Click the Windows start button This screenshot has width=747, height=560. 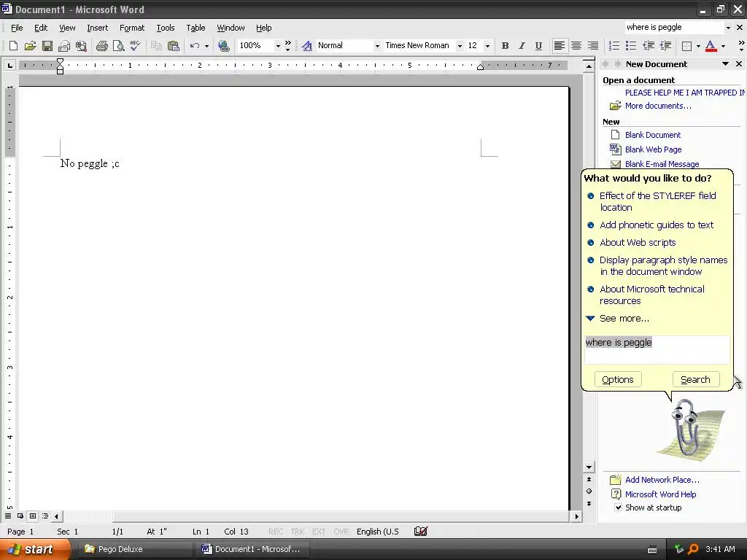coord(35,549)
